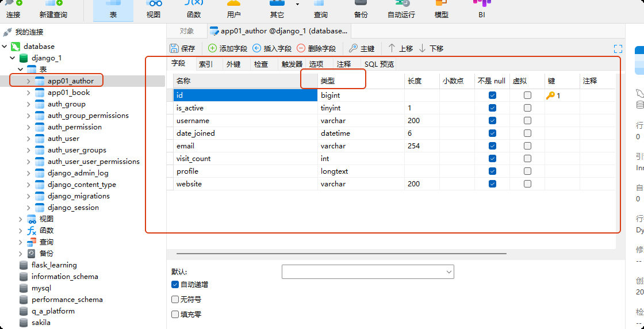This screenshot has width=644, height=329.
Task: Expand the 视图 tree node
Action: 20,219
